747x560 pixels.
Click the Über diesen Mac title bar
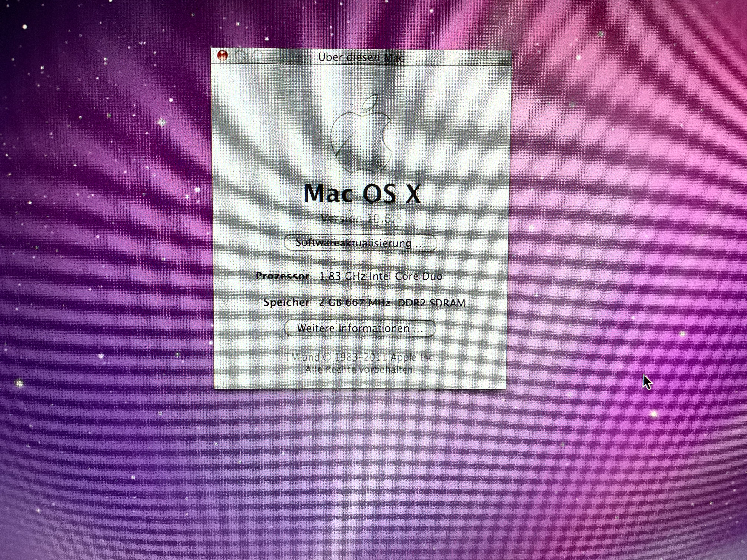[361, 57]
